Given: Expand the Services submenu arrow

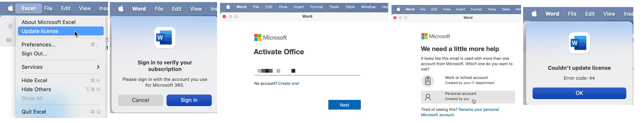Looking at the screenshot, I should pyautogui.click(x=98, y=67).
